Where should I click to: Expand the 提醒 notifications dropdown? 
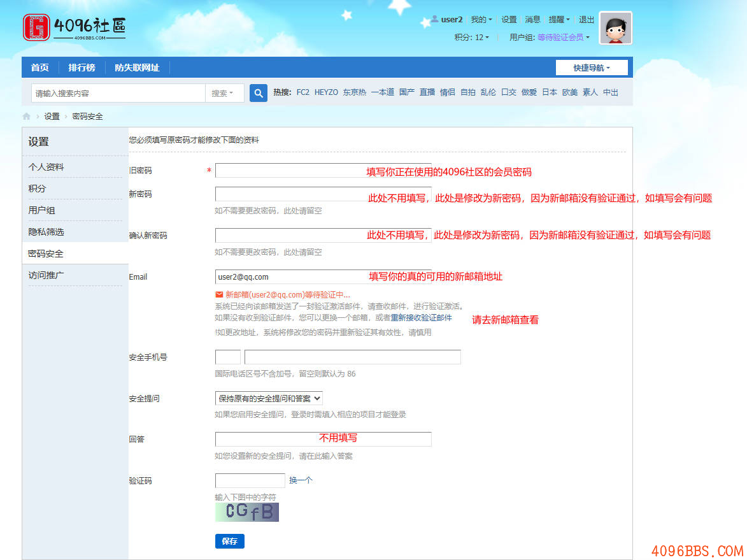tap(559, 20)
